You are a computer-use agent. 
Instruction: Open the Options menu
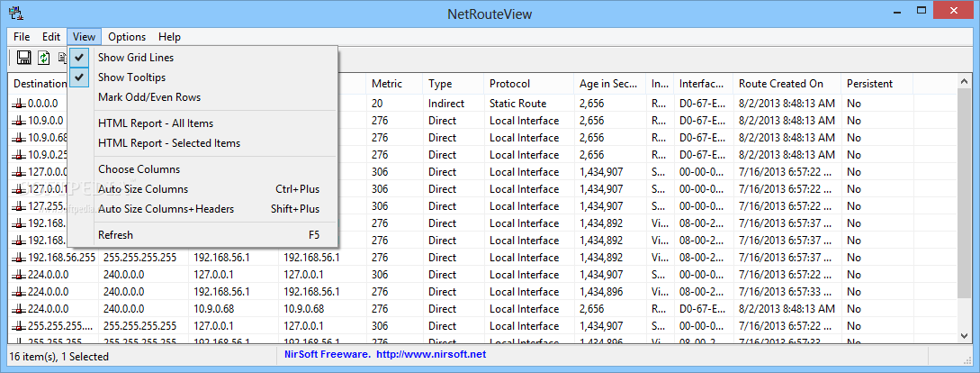[x=127, y=37]
